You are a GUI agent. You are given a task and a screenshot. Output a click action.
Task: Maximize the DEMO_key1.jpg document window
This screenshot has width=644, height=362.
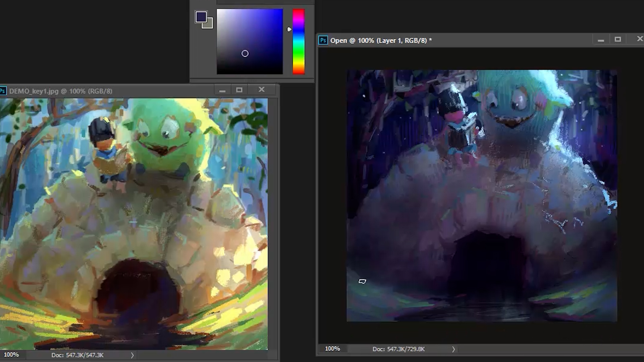[239, 90]
